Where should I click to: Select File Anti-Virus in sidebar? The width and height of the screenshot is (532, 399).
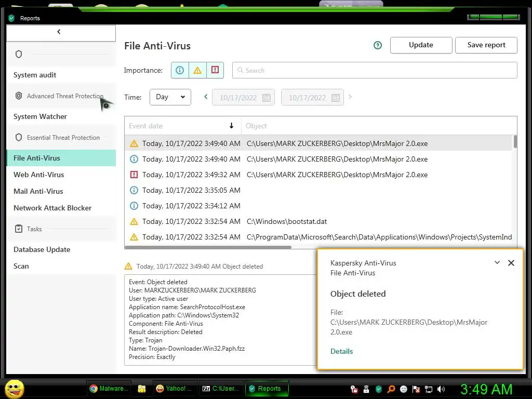[61, 158]
